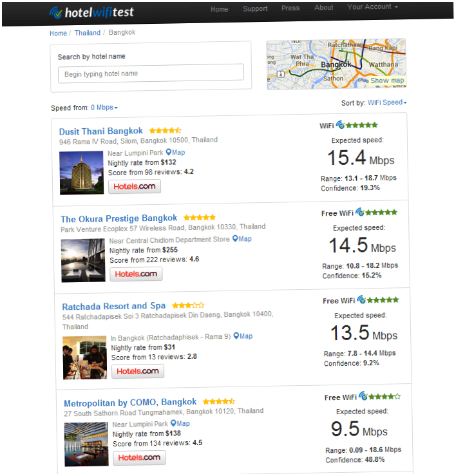Viewport: 456px width, 476px height.
Task: Click the Score from 13 reviews: 2.8 text
Action: click(x=154, y=357)
